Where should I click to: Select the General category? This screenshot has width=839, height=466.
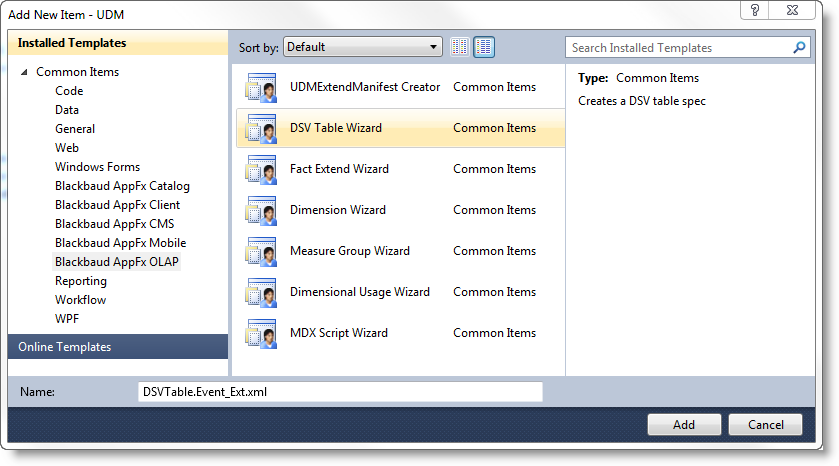pyautogui.click(x=75, y=129)
